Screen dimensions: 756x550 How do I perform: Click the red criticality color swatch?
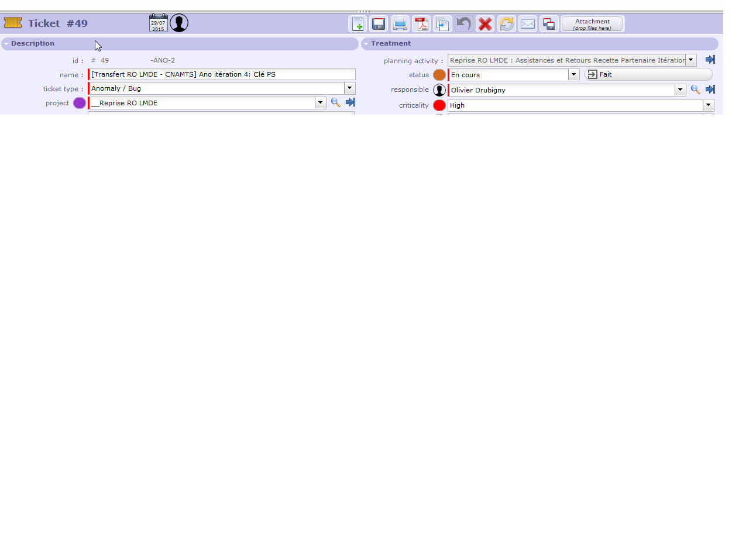pyautogui.click(x=439, y=105)
